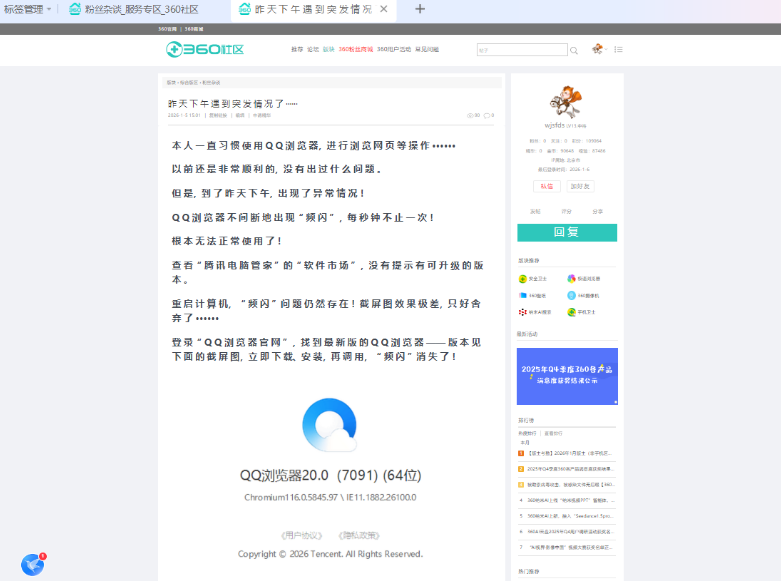
Task: Open 推荐 in the top navigation
Action: tap(297, 49)
